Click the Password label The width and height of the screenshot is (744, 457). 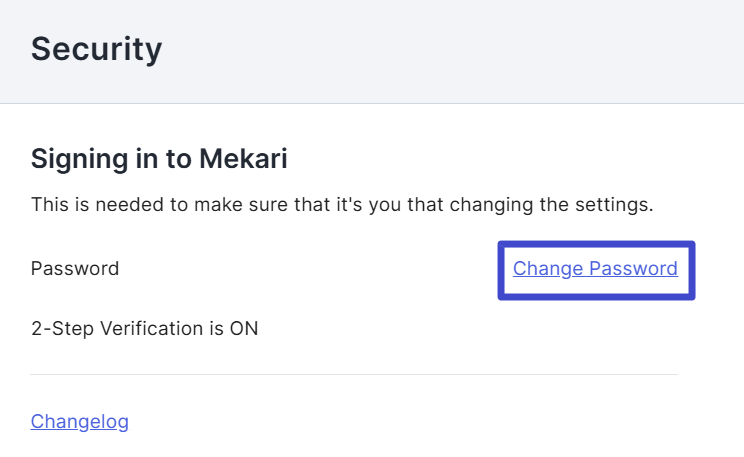click(75, 268)
